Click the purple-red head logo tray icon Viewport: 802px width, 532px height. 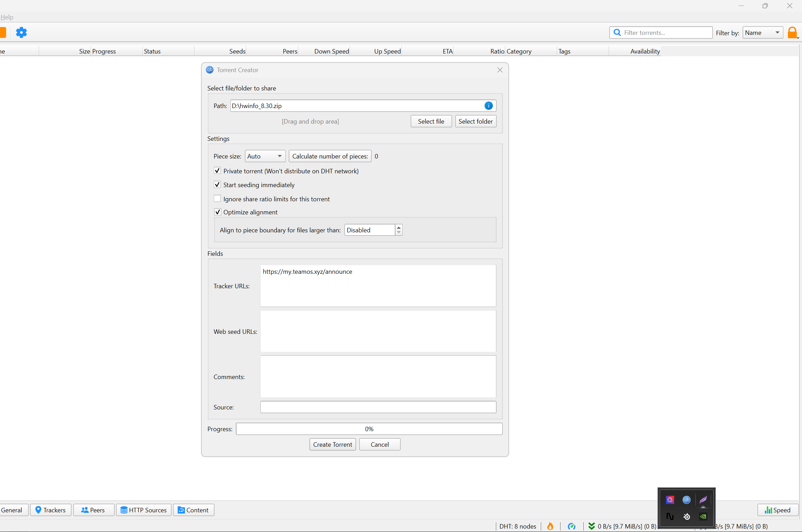tap(670, 500)
